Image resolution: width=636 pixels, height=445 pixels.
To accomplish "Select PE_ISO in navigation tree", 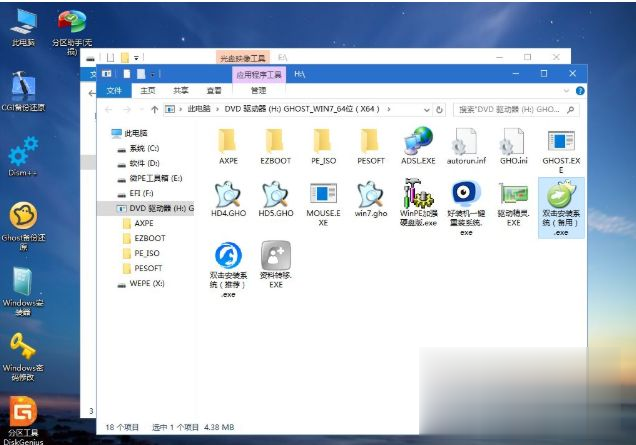I will pos(141,254).
